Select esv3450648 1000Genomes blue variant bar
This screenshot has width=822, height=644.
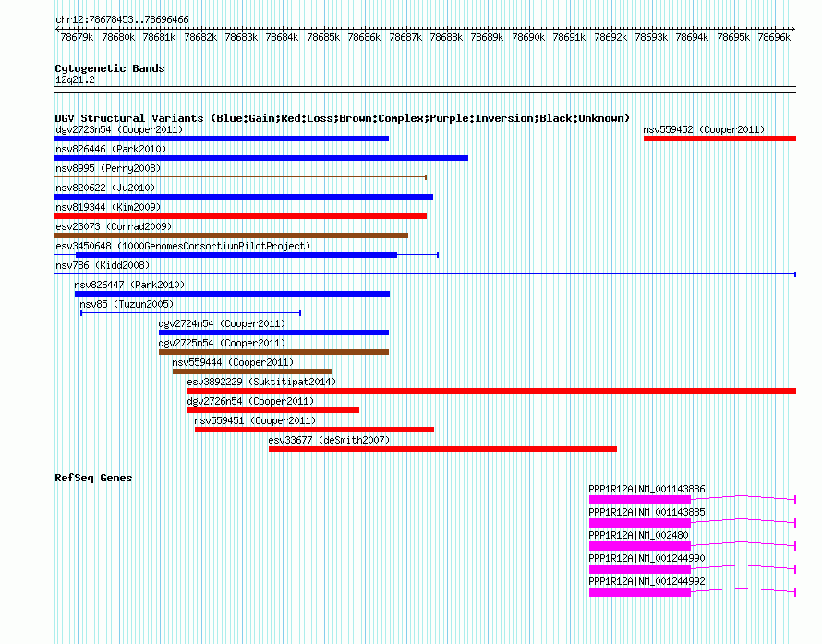236,255
